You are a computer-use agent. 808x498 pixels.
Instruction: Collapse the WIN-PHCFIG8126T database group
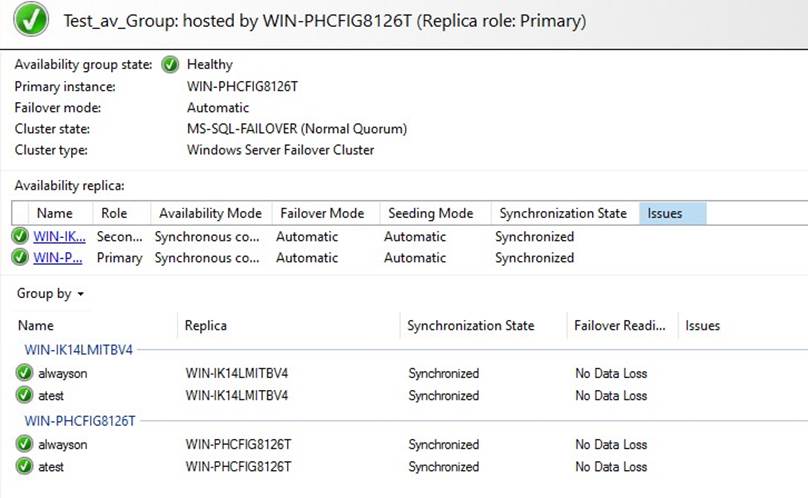[x=80, y=421]
